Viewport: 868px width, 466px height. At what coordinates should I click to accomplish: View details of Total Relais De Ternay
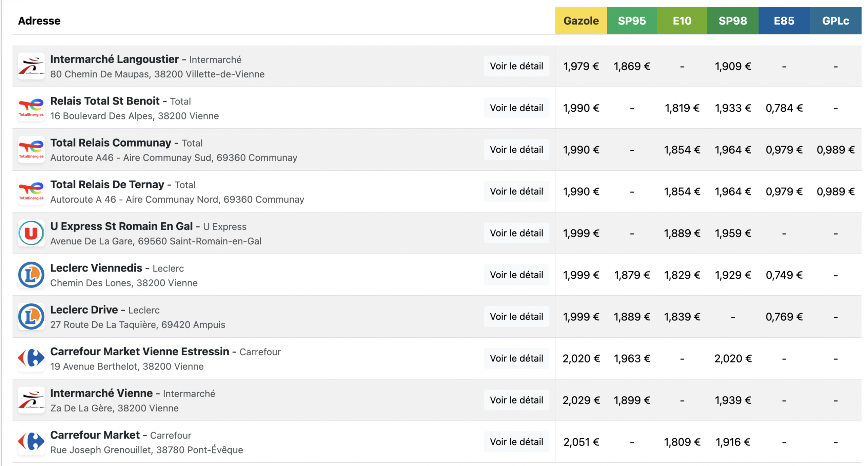coord(516,191)
